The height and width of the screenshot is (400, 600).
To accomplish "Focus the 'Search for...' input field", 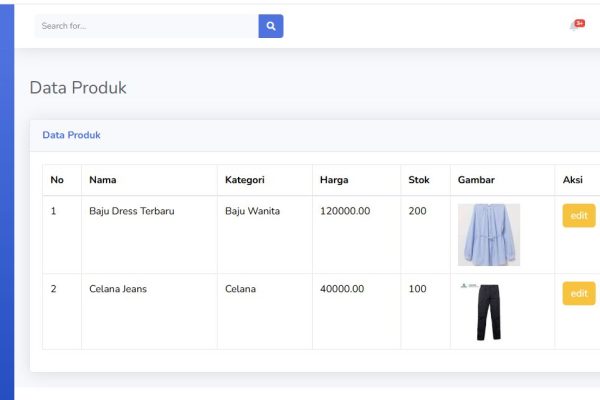I will tap(146, 26).
